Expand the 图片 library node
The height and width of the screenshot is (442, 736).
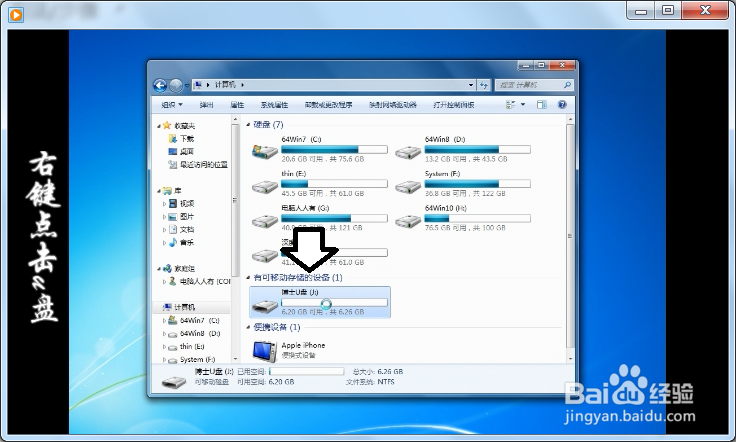[164, 217]
